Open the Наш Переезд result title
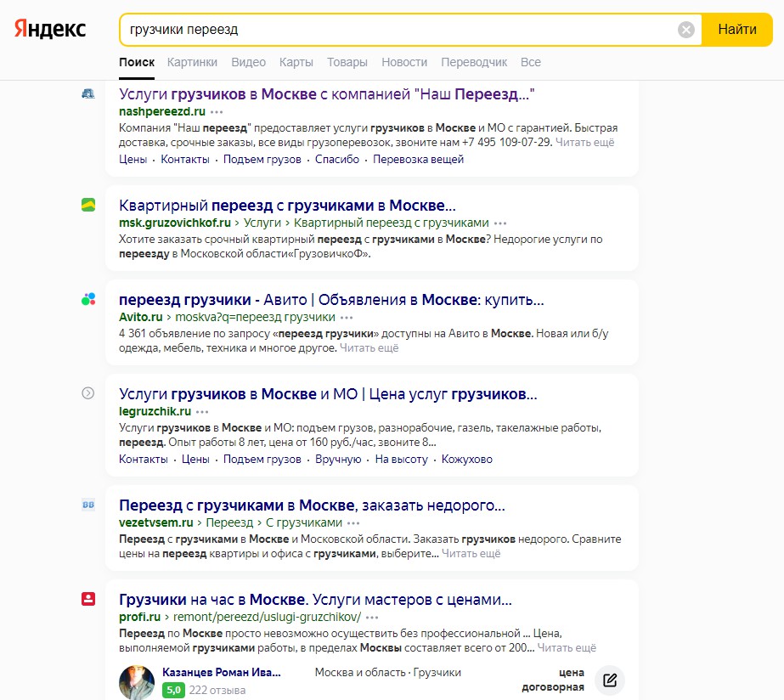Image resolution: width=784 pixels, height=700 pixels. click(x=326, y=94)
